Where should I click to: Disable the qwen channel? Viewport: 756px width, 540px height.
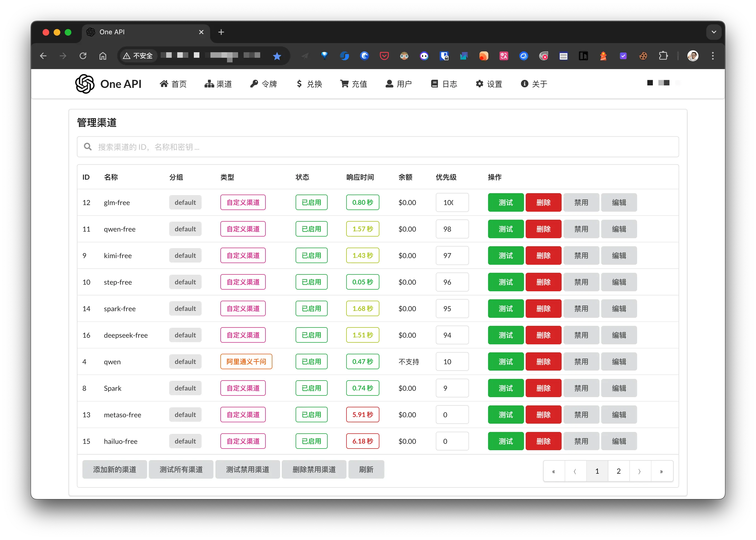[x=581, y=361]
